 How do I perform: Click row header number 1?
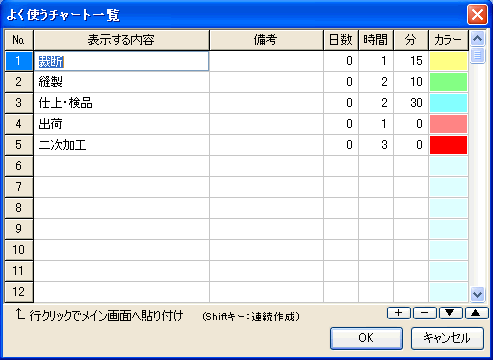coord(19,61)
